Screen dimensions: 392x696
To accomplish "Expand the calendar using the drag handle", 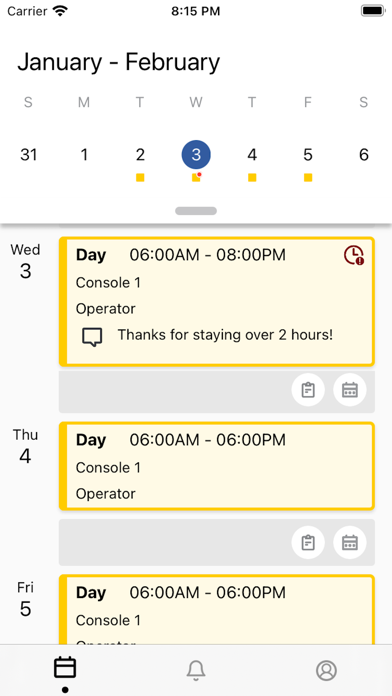I will point(196,211).
